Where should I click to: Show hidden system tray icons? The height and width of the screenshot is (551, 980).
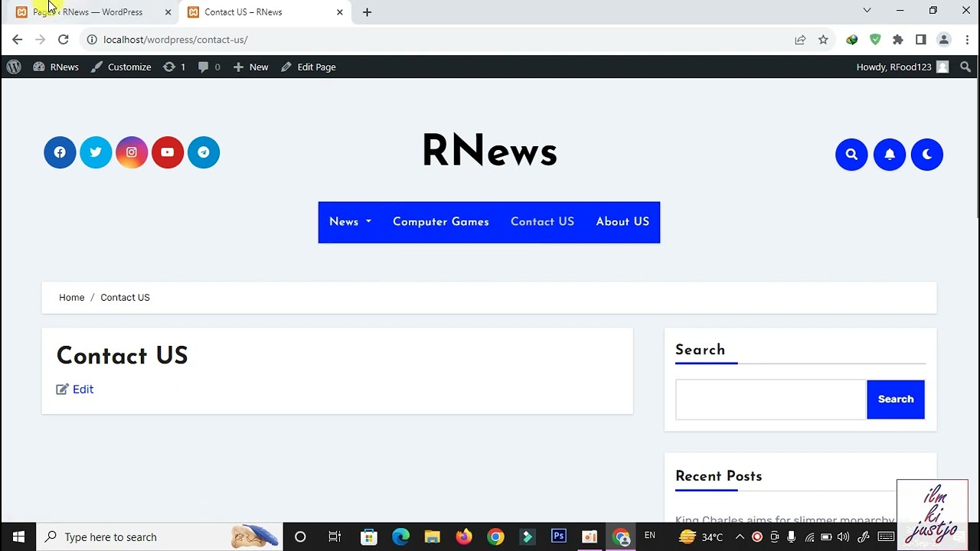point(740,537)
